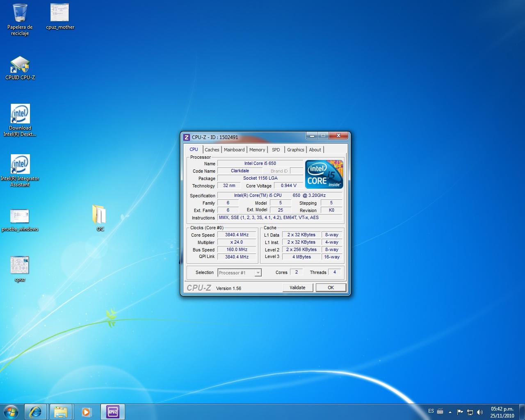Click the CPU-Z title bar logo icon

[187, 137]
